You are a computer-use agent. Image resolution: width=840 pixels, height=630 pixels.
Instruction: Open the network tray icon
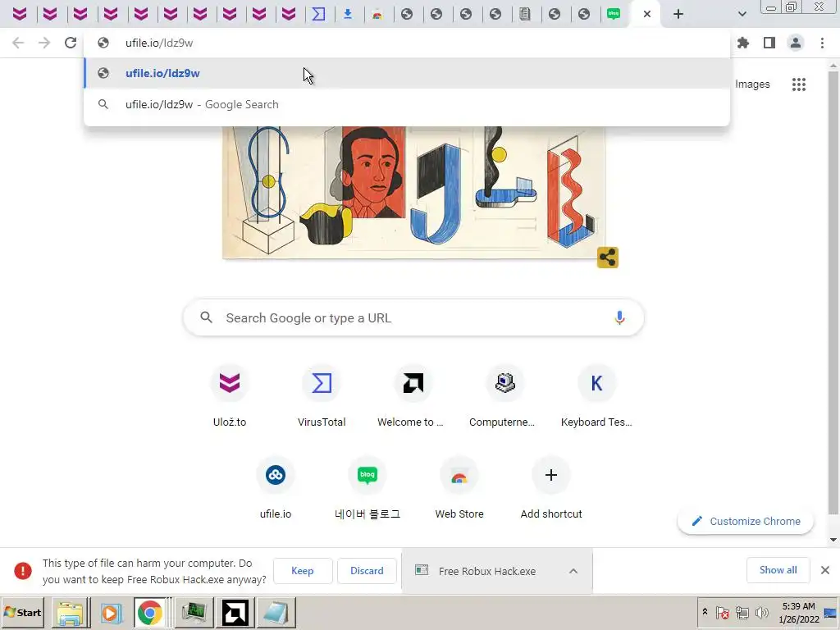[x=742, y=612]
